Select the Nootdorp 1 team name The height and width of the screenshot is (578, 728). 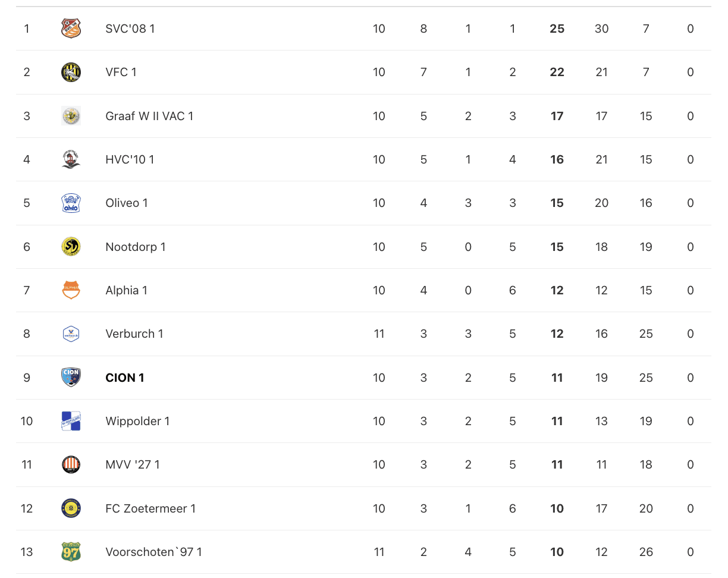pos(135,247)
